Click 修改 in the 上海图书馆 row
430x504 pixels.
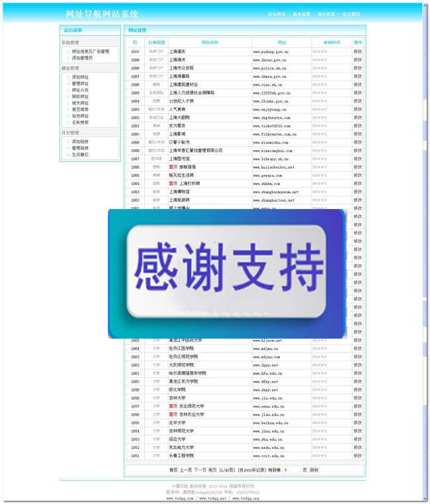pyautogui.click(x=358, y=159)
